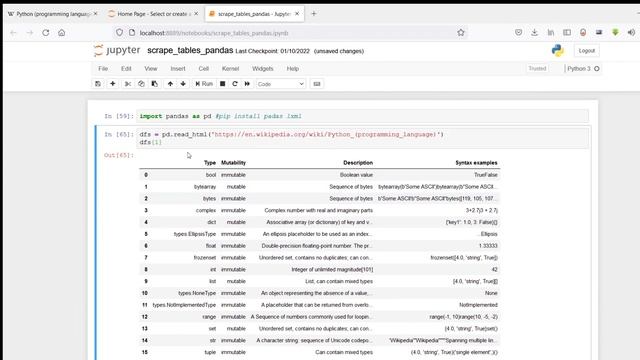Open the Cell menu in Jupyter

pos(204,69)
